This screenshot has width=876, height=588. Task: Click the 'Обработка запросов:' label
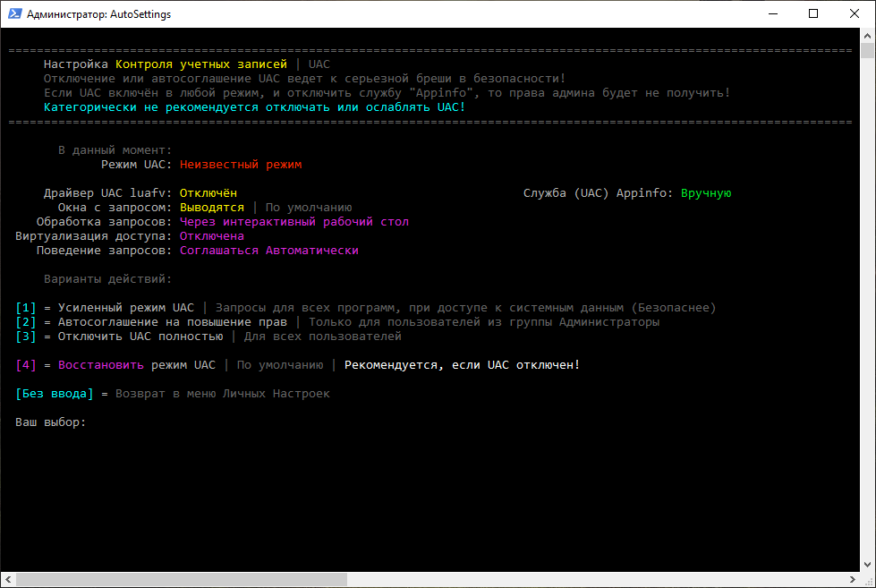tap(104, 222)
